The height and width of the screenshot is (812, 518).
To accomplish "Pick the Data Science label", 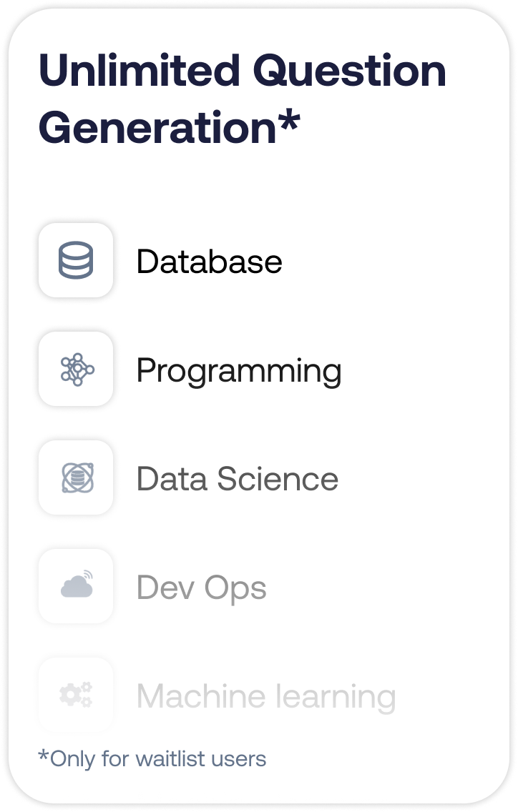I will pyautogui.click(x=237, y=479).
